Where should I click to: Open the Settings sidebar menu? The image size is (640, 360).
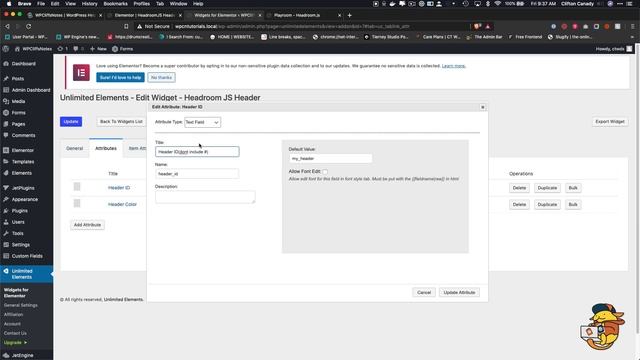click(x=20, y=245)
